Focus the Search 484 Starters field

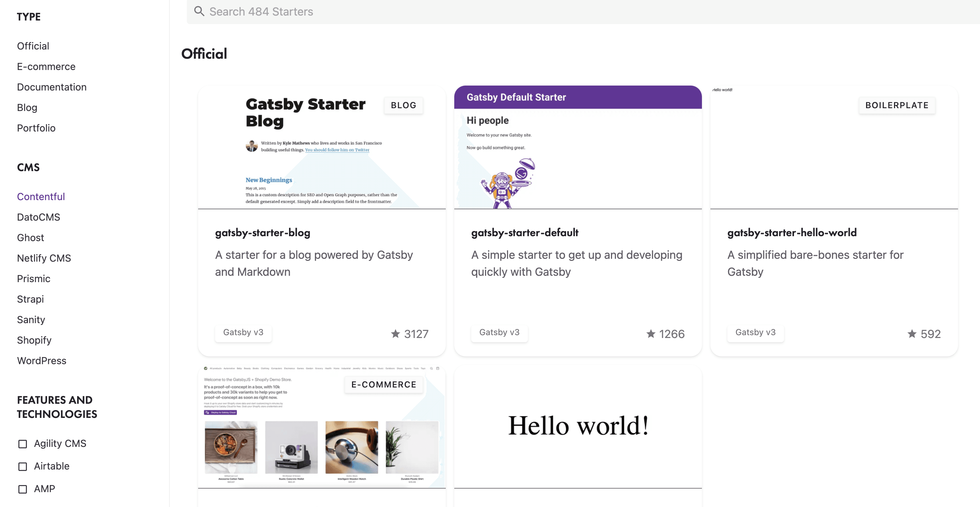coord(583,11)
